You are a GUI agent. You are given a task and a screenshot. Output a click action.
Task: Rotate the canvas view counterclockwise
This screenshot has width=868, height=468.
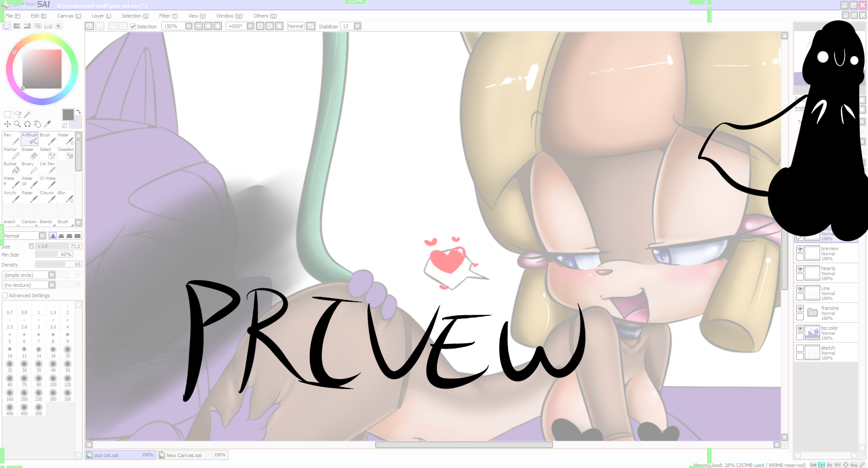(260, 26)
